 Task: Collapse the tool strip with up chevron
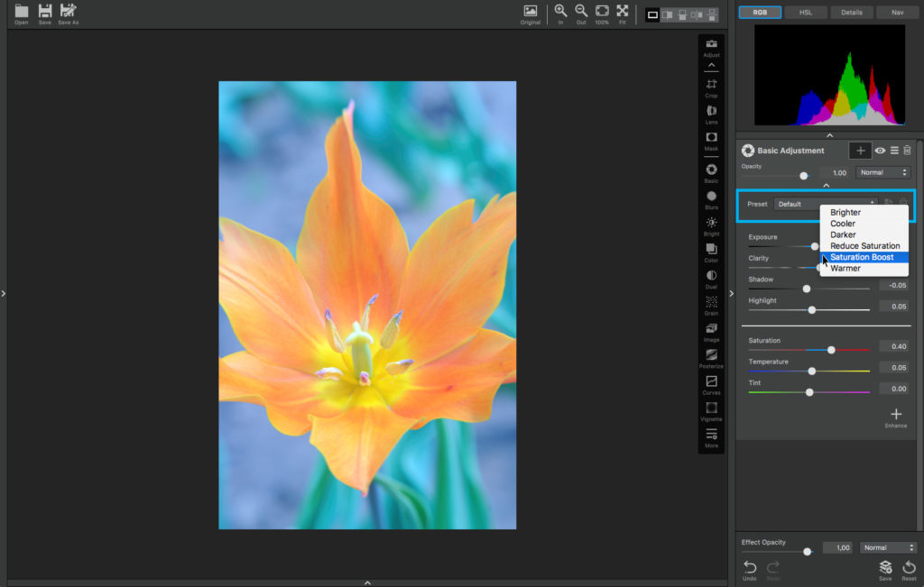(x=711, y=65)
